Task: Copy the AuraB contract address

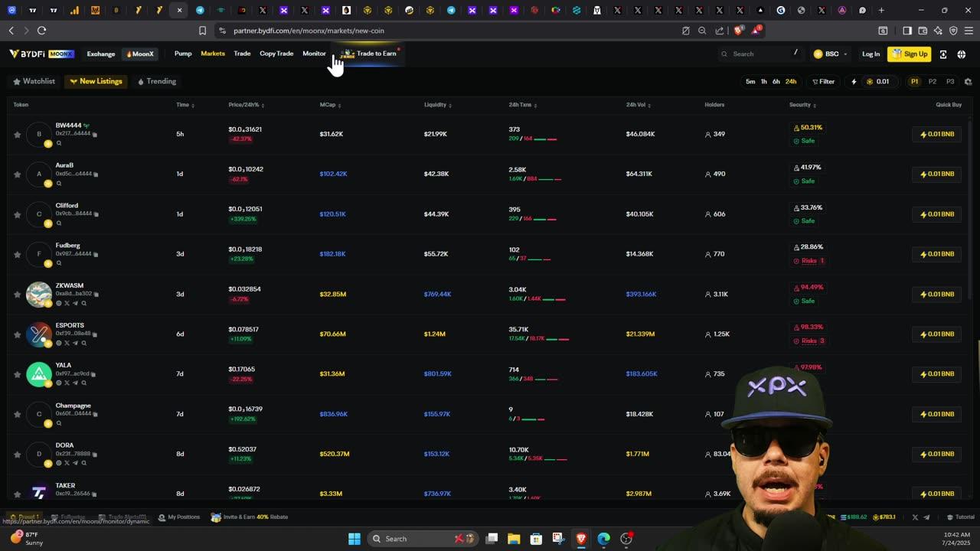Action: click(96, 174)
